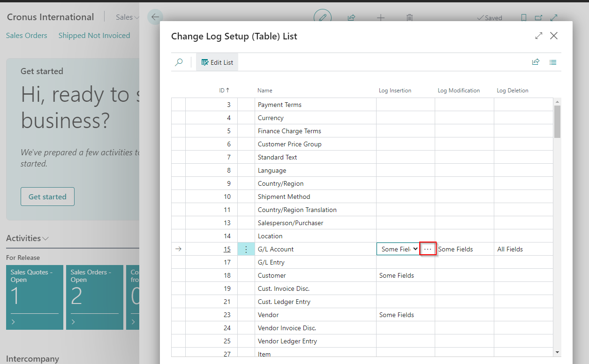This screenshot has height=364, width=589.
Task: Click the share icon in the dialog toolbar
Action: tap(536, 62)
